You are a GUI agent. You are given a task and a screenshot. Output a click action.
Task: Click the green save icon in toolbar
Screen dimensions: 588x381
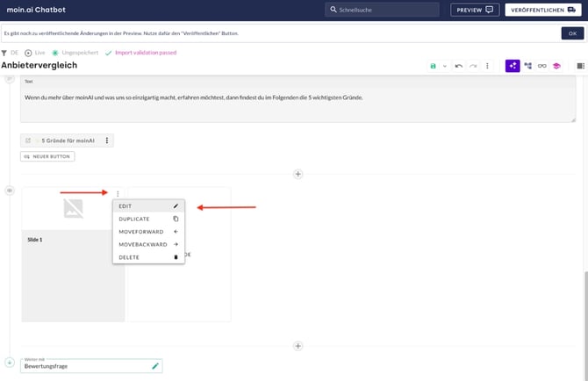(x=433, y=66)
